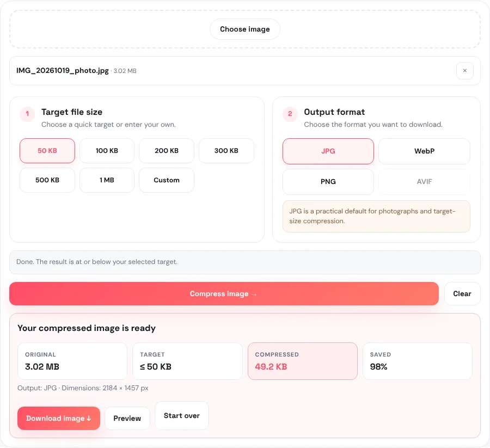
Task: Set target size to 300 KB
Action: click(226, 151)
